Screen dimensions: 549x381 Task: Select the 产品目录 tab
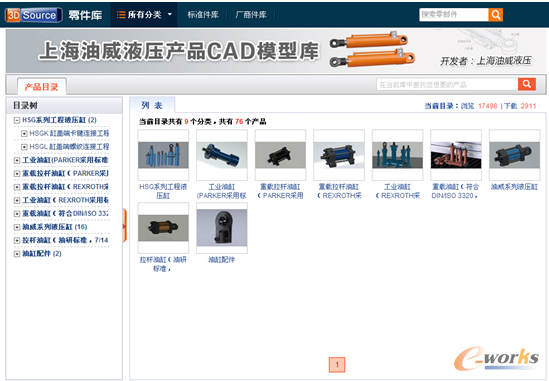tap(41, 86)
